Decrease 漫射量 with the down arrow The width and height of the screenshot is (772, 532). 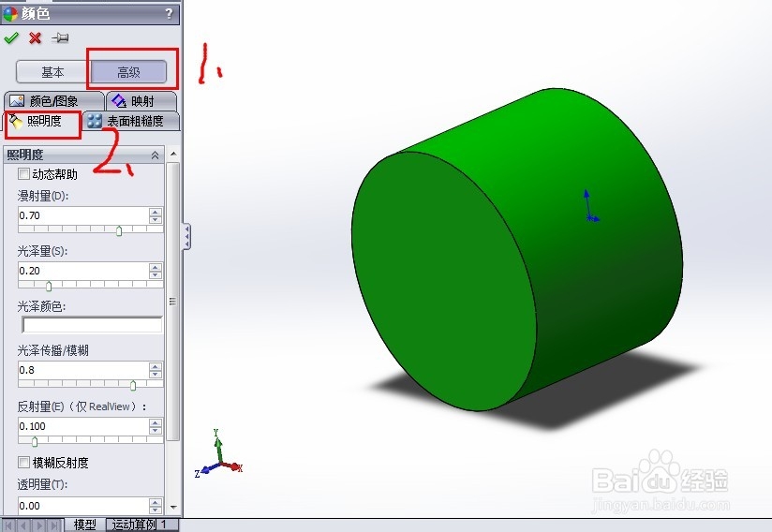(x=156, y=219)
